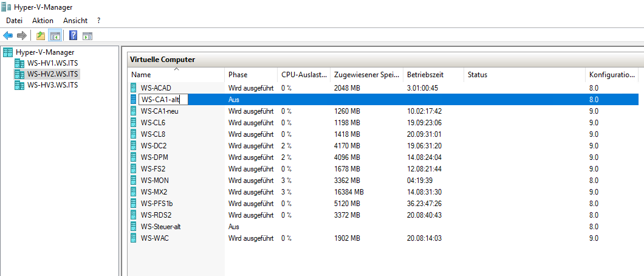This screenshot has width=644, height=276.
Task: Select the WS-MX2 virtual machine name
Action: [x=154, y=192]
